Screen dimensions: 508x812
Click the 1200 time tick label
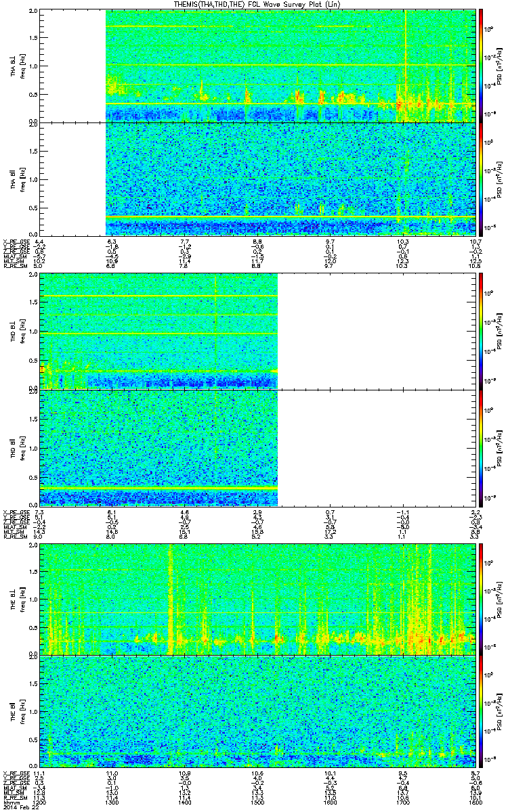click(x=39, y=803)
